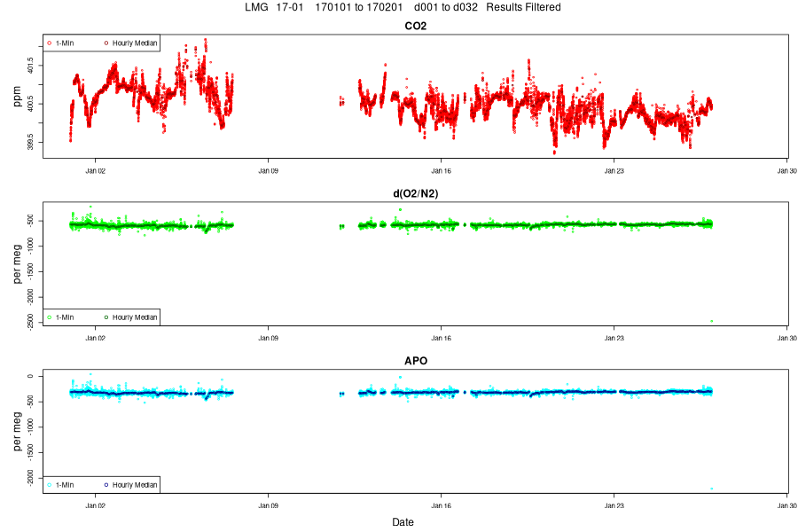798x532 pixels.
Task: Click dark red Hourly Median marker in CO2 legend
Action: (106, 43)
